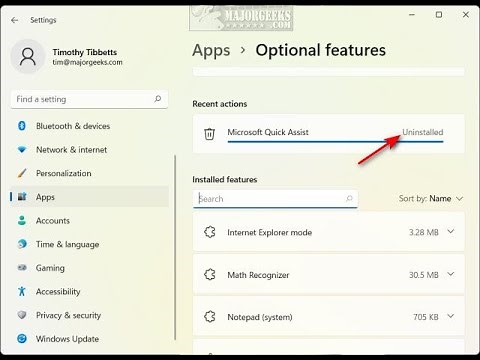Select the Privacy & security shield icon
Image resolution: width=480 pixels, height=360 pixels.
tap(22, 315)
